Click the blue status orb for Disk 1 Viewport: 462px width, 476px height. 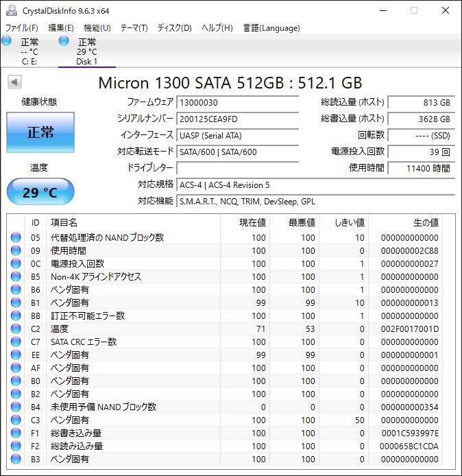pos(64,40)
